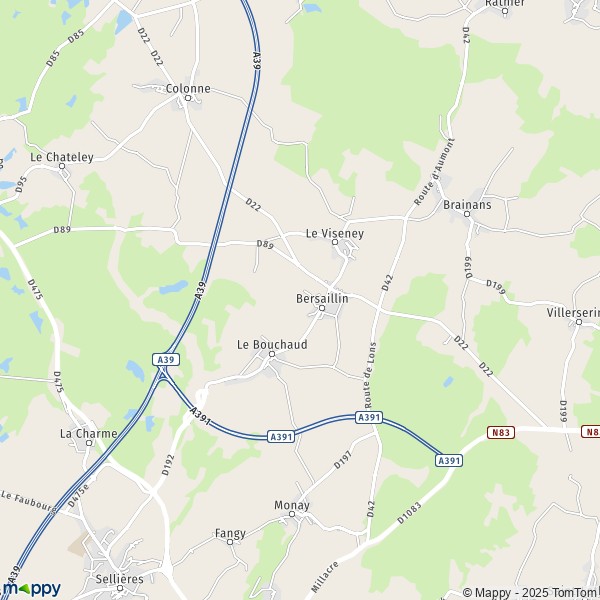Select the Fangy village marker
Viewport: 600px width, 600px height.
coord(230,542)
